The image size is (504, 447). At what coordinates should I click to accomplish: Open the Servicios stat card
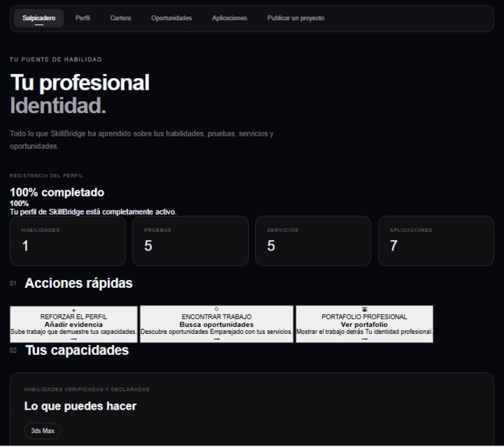[313, 241]
